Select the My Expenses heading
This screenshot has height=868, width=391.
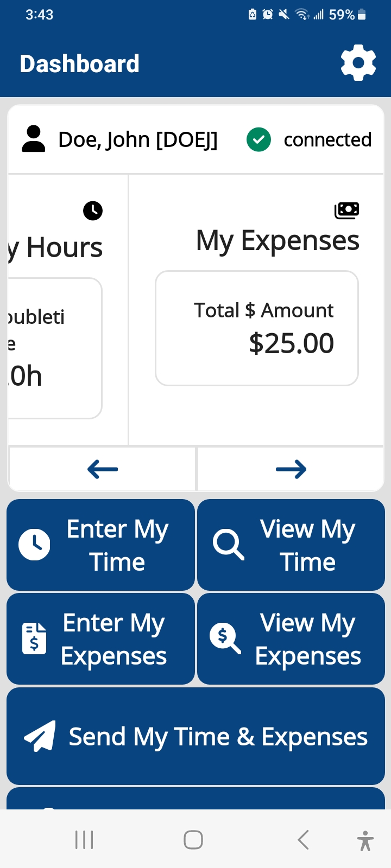278,240
